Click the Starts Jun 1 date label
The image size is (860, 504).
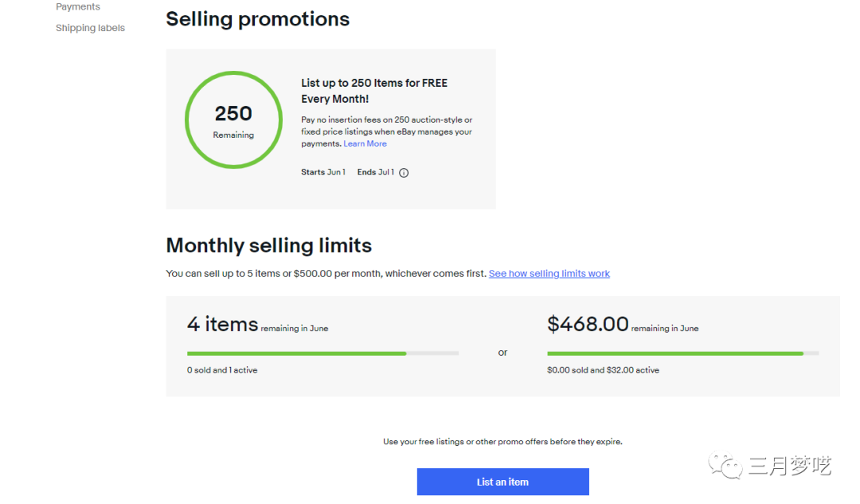pyautogui.click(x=323, y=173)
